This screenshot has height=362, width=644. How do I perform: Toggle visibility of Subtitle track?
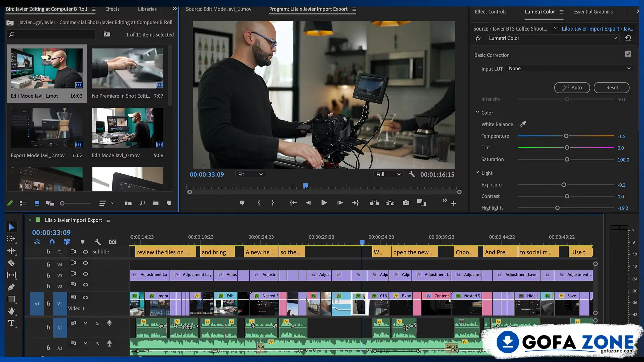pos(85,252)
